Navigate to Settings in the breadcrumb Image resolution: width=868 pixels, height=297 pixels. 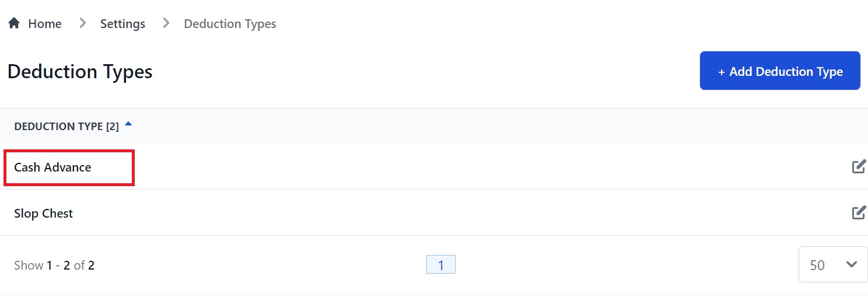(123, 24)
